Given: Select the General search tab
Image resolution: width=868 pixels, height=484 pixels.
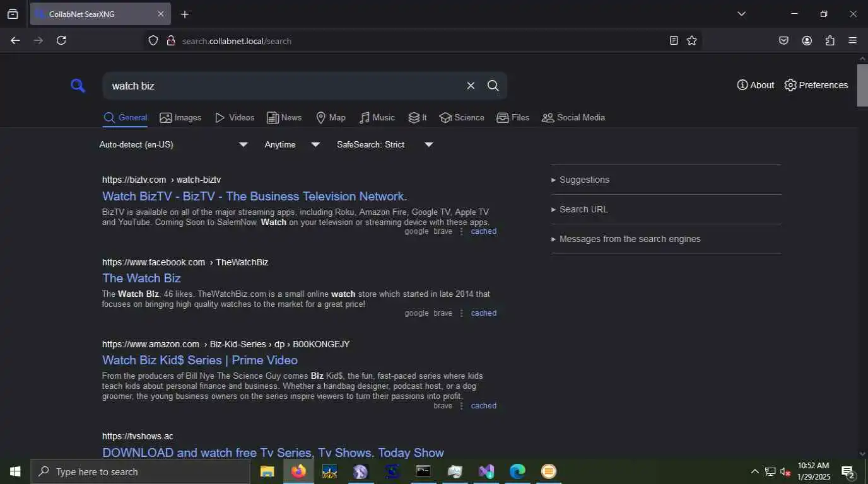Looking at the screenshot, I should coord(125,118).
